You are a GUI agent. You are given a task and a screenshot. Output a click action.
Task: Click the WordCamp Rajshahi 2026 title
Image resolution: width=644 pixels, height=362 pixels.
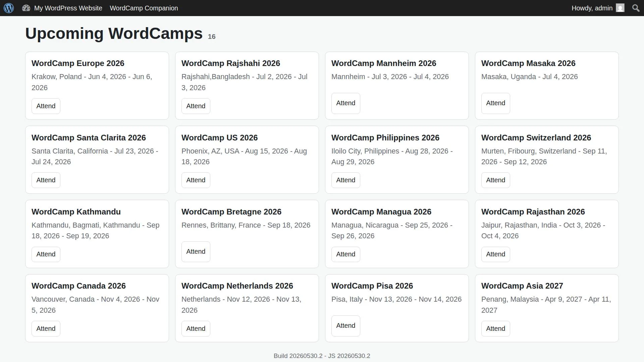(231, 63)
